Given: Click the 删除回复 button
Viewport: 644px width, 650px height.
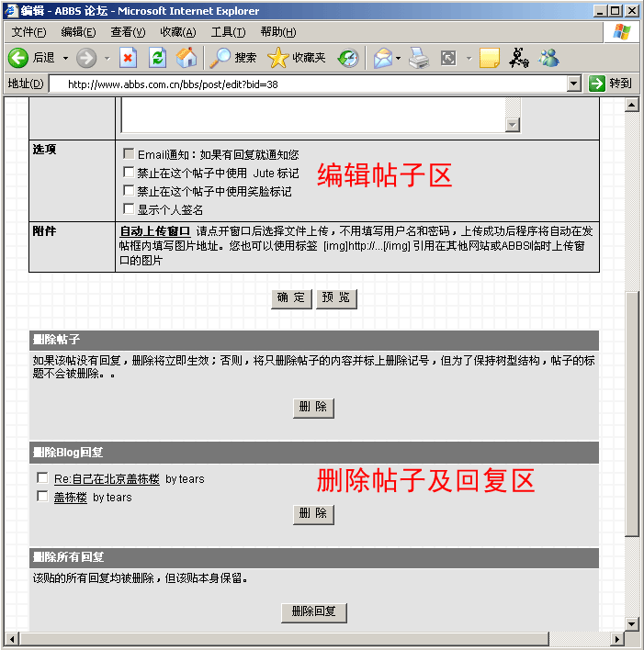Looking at the screenshot, I should coord(314,611).
